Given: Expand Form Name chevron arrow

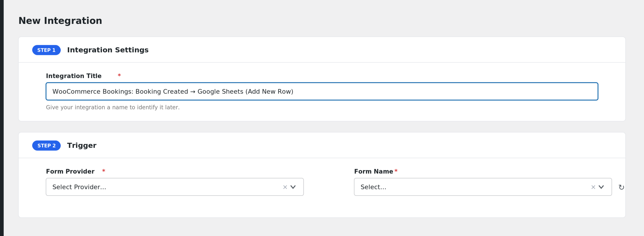Looking at the screenshot, I should pos(601,187).
